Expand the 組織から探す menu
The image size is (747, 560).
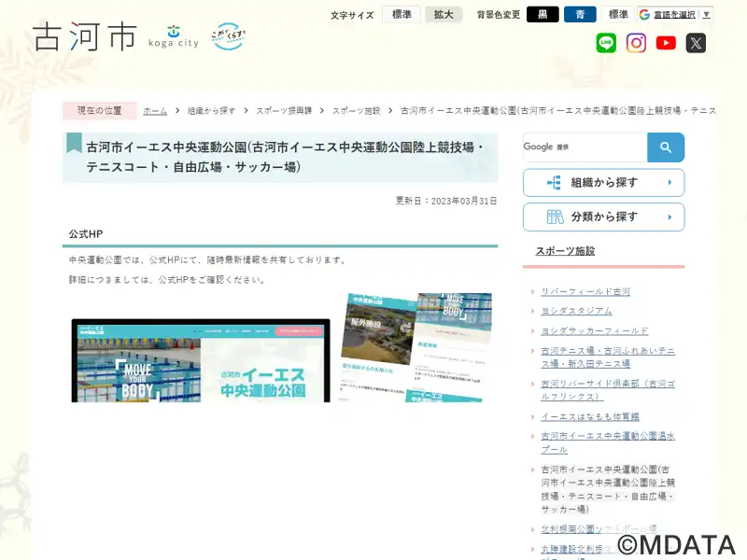pos(603,183)
